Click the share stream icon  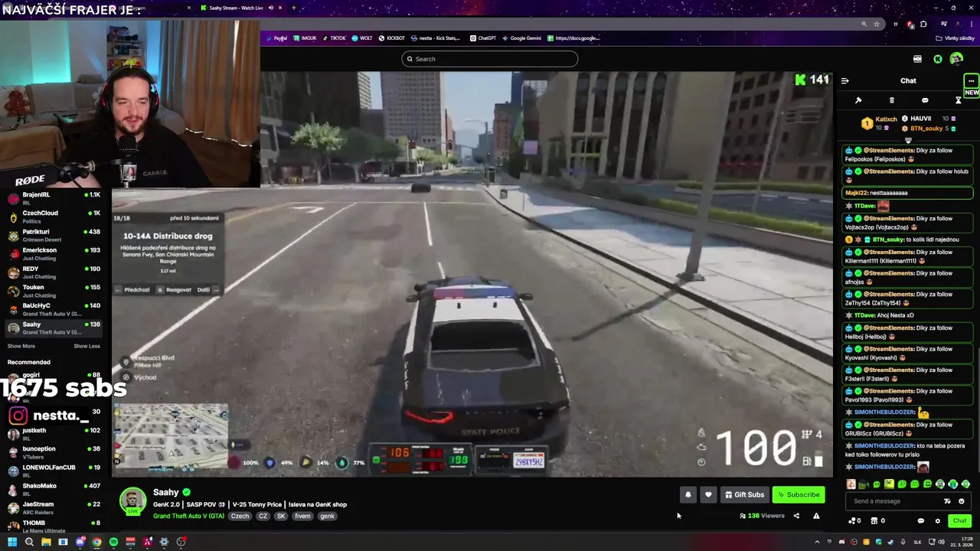pyautogui.click(x=796, y=516)
